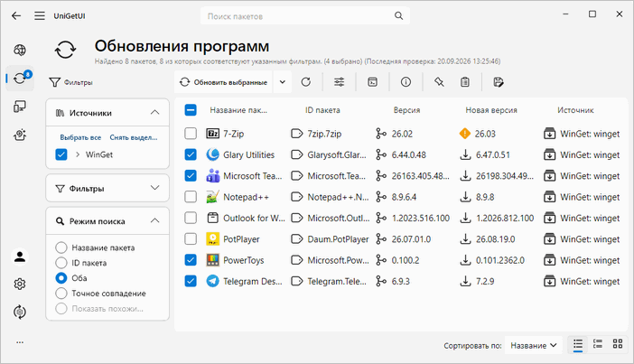Screen dimensions: 634x364
Task: Click the 'Выбрать все' link
Action: 80,137
